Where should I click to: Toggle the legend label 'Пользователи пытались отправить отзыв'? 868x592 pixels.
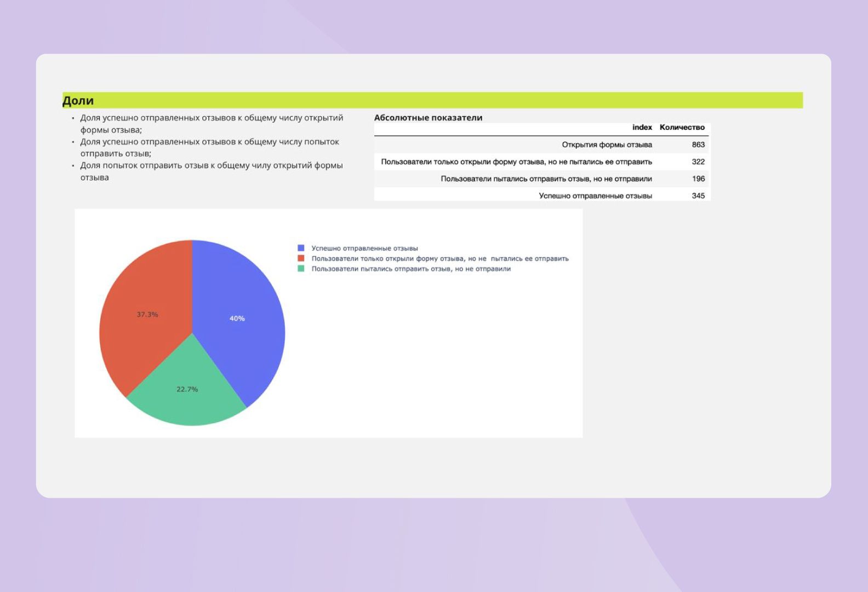(411, 269)
